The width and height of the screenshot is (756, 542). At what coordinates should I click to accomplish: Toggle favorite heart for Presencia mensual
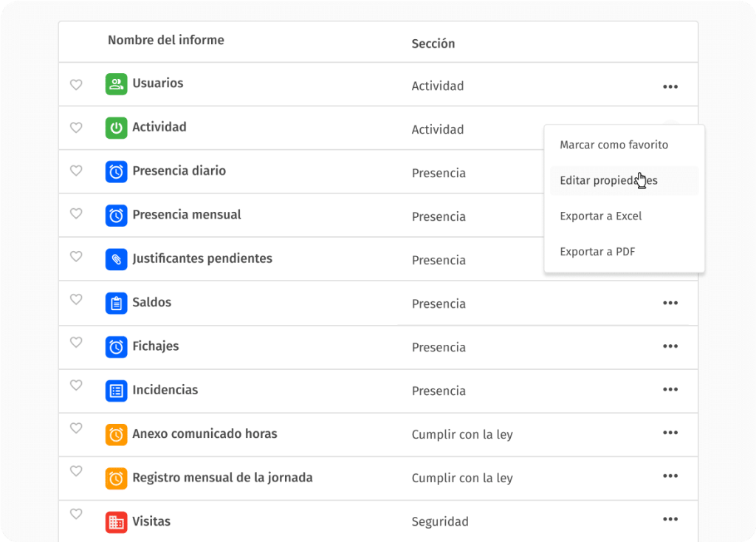tap(75, 214)
